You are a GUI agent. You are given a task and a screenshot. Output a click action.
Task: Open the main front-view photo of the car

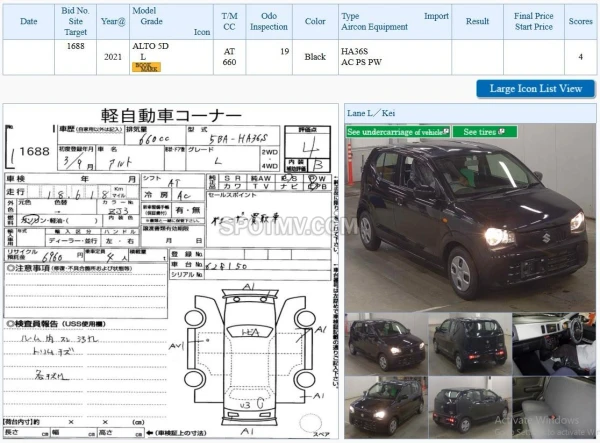pyautogui.click(x=470, y=218)
